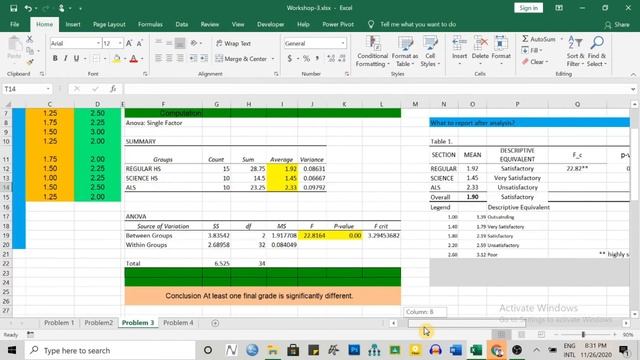The height and width of the screenshot is (360, 640).
Task: Open the font name Arial dropdown
Action: pyautogui.click(x=98, y=43)
